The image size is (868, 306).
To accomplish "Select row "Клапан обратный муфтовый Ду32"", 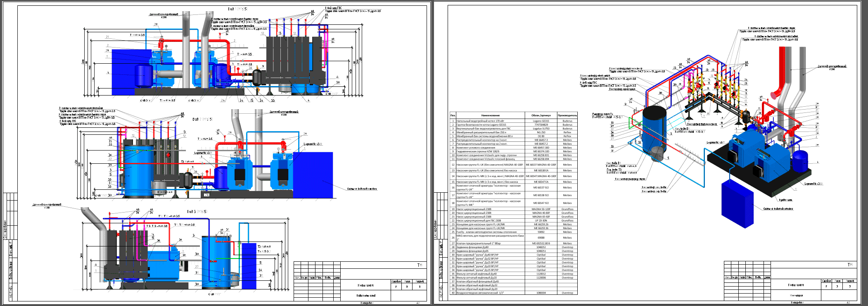I will click(514, 285).
